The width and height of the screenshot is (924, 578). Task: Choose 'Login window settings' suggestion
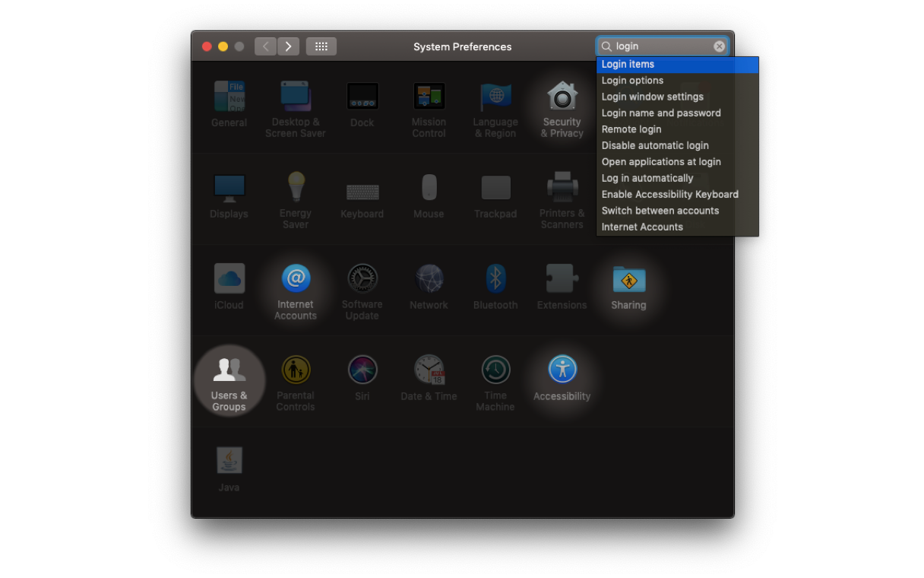click(x=678, y=97)
